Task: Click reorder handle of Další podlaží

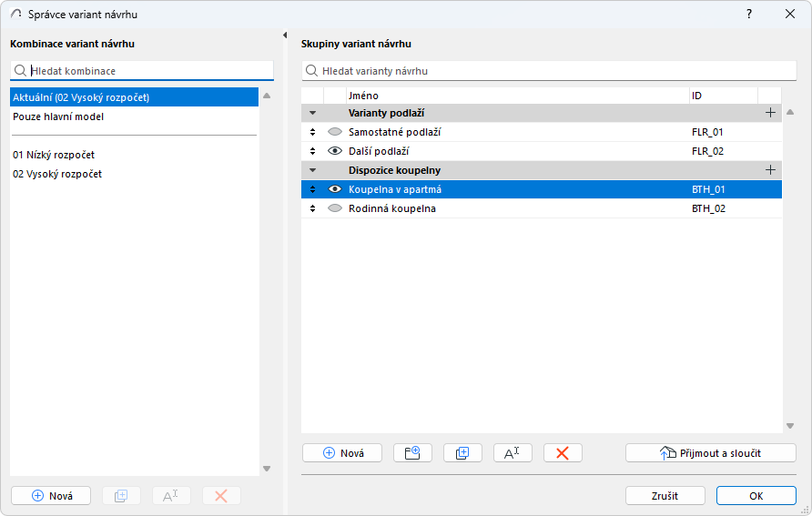Action: coord(313,151)
